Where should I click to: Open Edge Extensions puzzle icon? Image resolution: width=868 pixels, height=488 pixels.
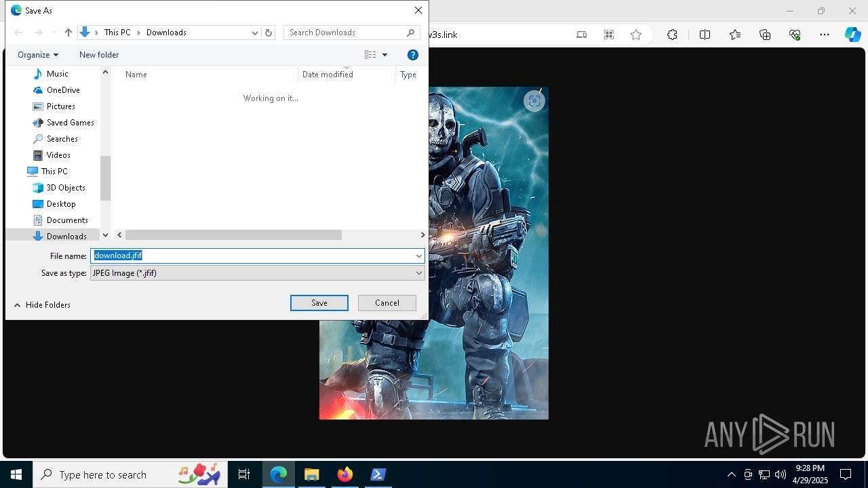tap(672, 35)
